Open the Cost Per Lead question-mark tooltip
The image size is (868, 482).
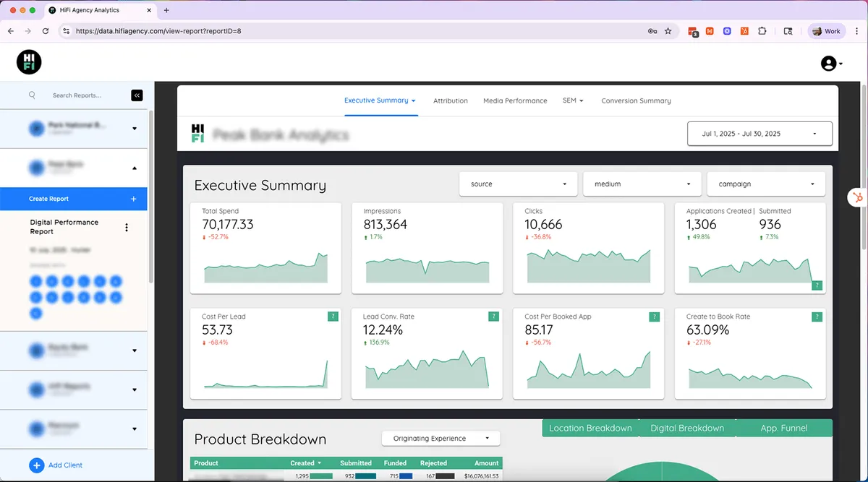[x=333, y=317]
